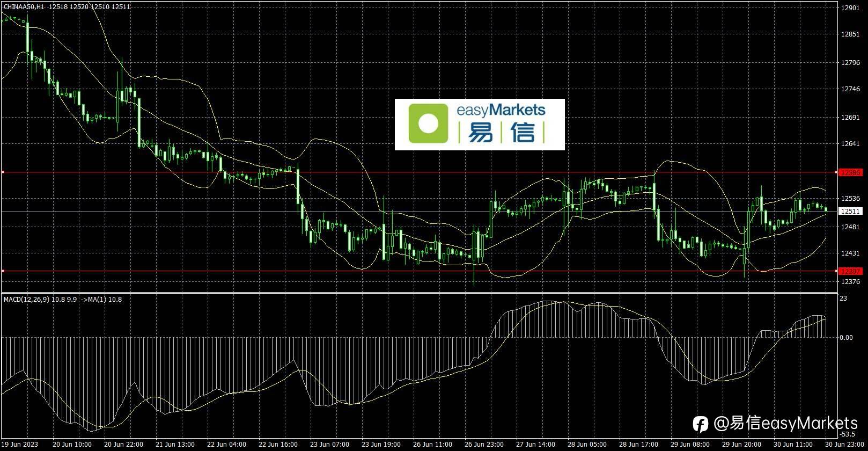Click the 12901 price scale value
Screen dimensions: 868x451
[x=851, y=8]
